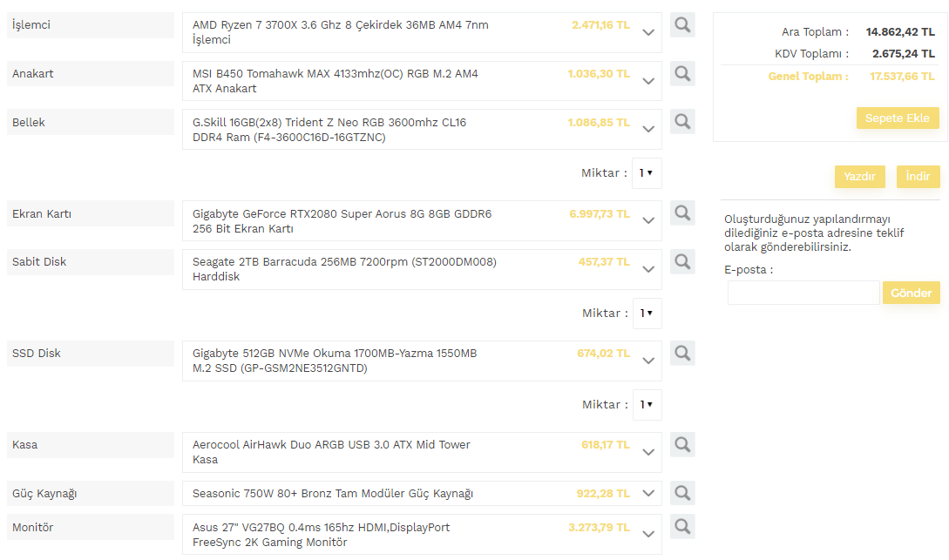Click the Monitör category label
949x560 pixels.
90,528
